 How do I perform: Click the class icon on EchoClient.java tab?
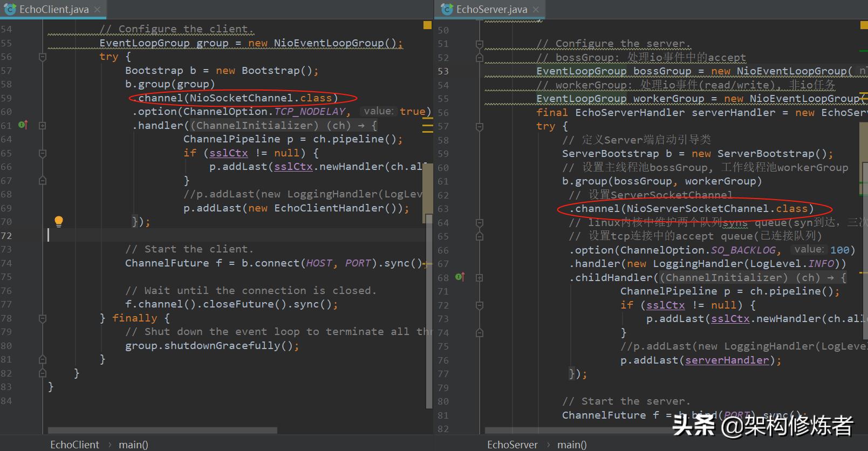coord(10,9)
